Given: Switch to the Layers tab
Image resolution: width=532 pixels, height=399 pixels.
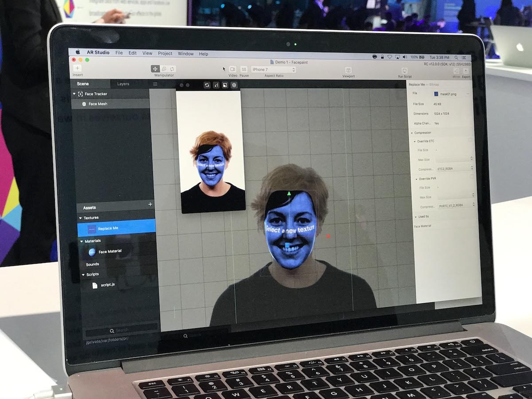Looking at the screenshot, I should coord(123,84).
